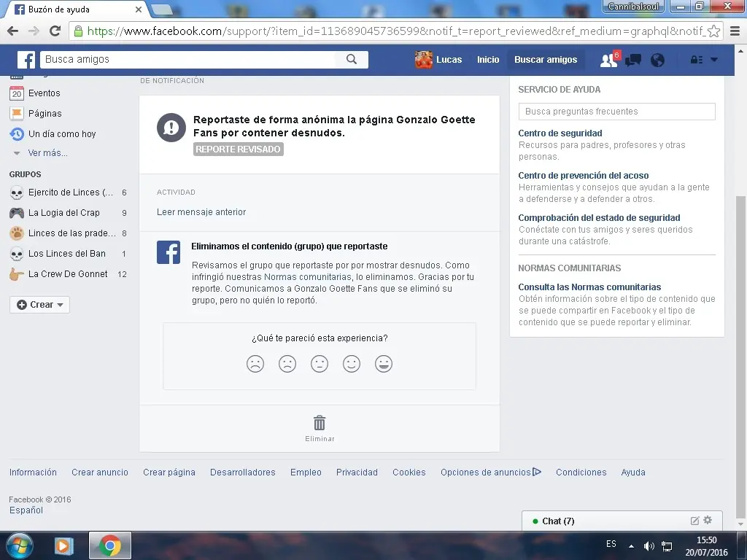This screenshot has width=747, height=560.
Task: Click Leer mensaje anterior
Action: point(201,212)
